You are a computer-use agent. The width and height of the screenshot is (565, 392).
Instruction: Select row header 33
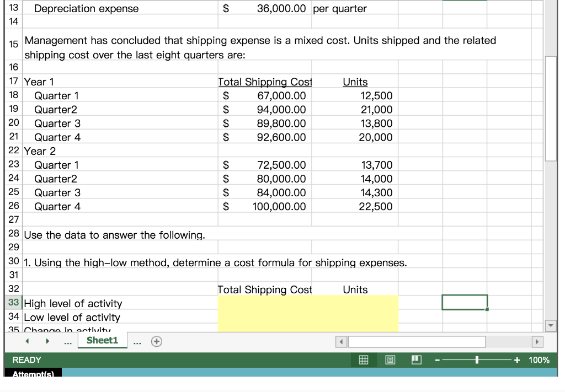(x=13, y=303)
